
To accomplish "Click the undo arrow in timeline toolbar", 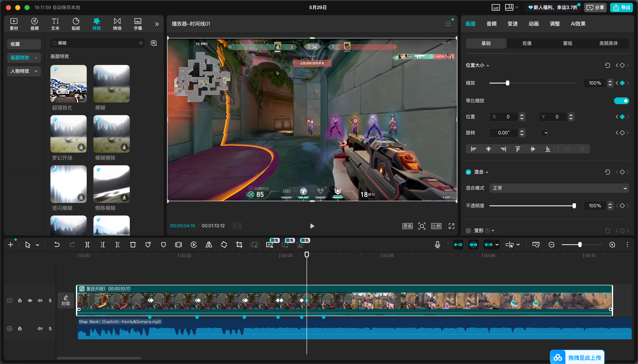I will [57, 245].
